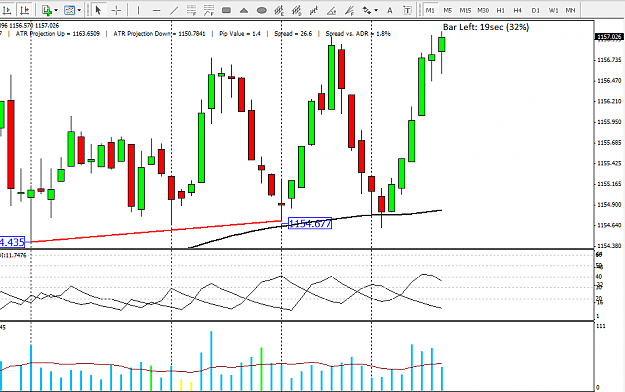
Task: Click the Templates icon
Action: (70, 10)
